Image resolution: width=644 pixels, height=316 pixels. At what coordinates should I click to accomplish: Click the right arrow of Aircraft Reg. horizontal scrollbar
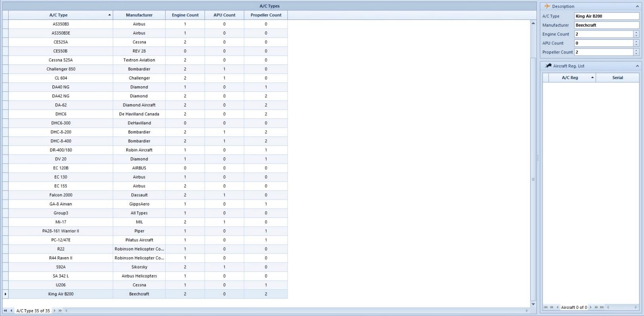click(636, 307)
